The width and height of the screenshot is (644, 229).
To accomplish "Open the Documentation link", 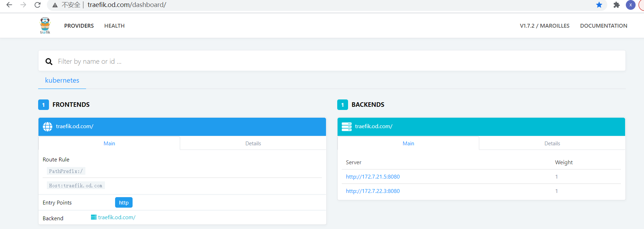I will click(604, 26).
